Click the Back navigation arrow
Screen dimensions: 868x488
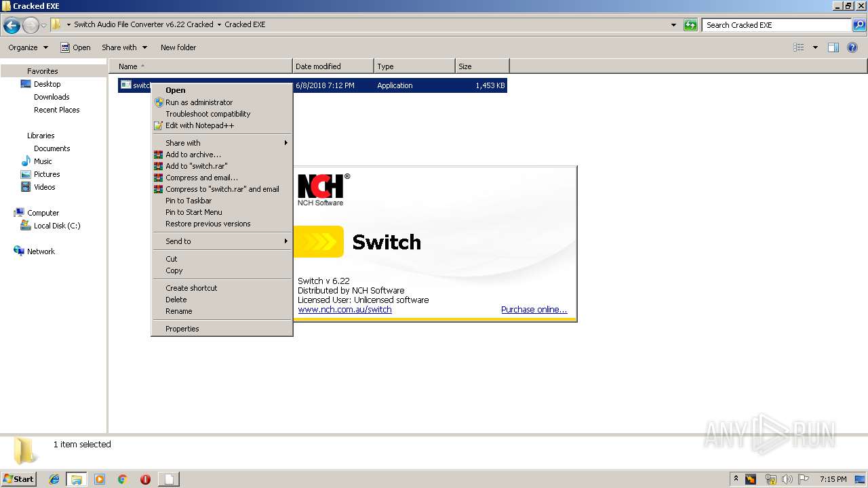[12, 25]
